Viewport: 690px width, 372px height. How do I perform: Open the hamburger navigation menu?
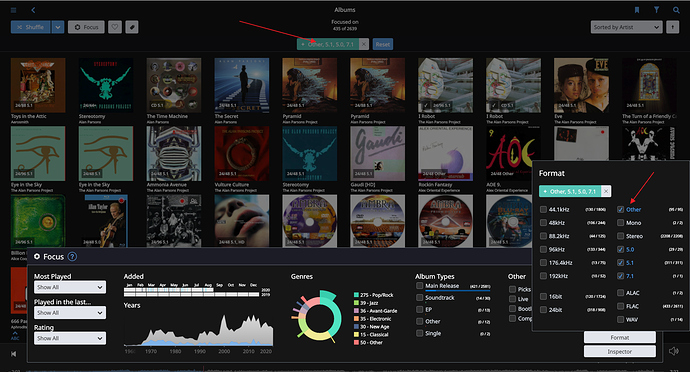(x=14, y=10)
